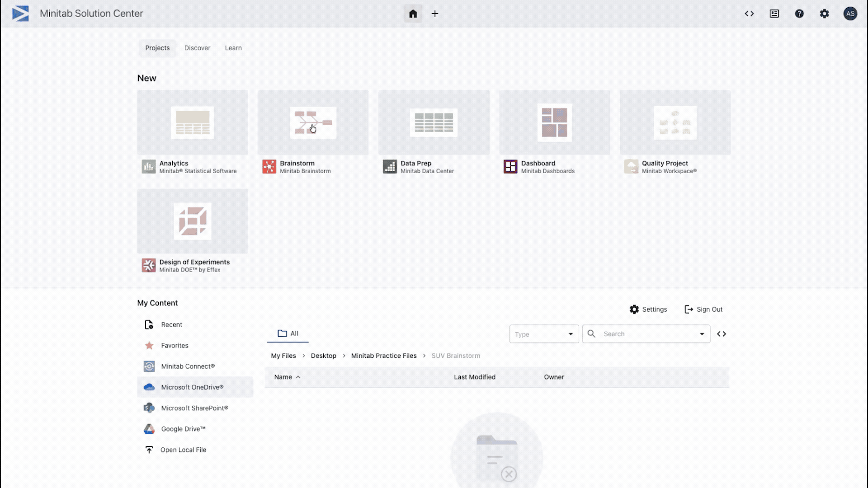
Task: Open the Design of Experiments thumbnail
Action: pos(193,221)
